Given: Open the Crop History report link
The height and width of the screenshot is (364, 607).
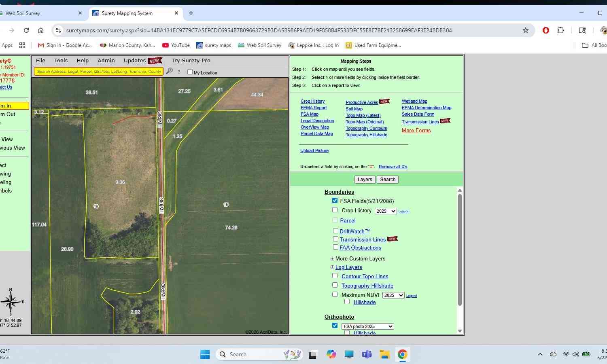Looking at the screenshot, I should [312, 101].
